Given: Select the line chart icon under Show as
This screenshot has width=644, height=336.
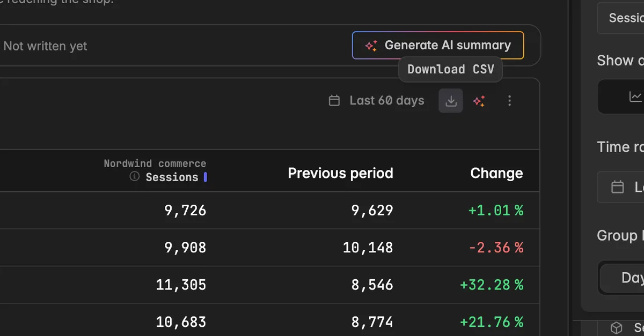Looking at the screenshot, I should tap(636, 97).
